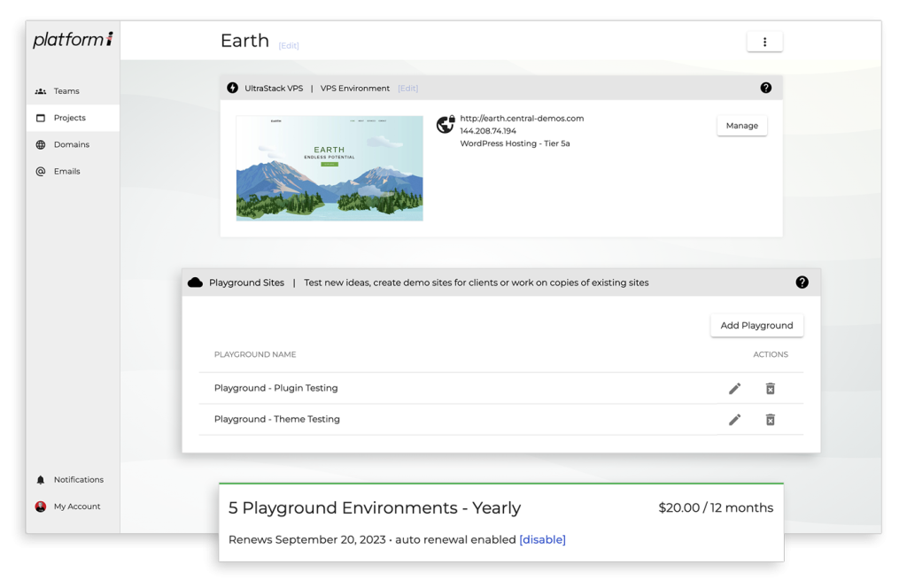
Task: Disable auto renewal via the disable link
Action: tap(542, 539)
